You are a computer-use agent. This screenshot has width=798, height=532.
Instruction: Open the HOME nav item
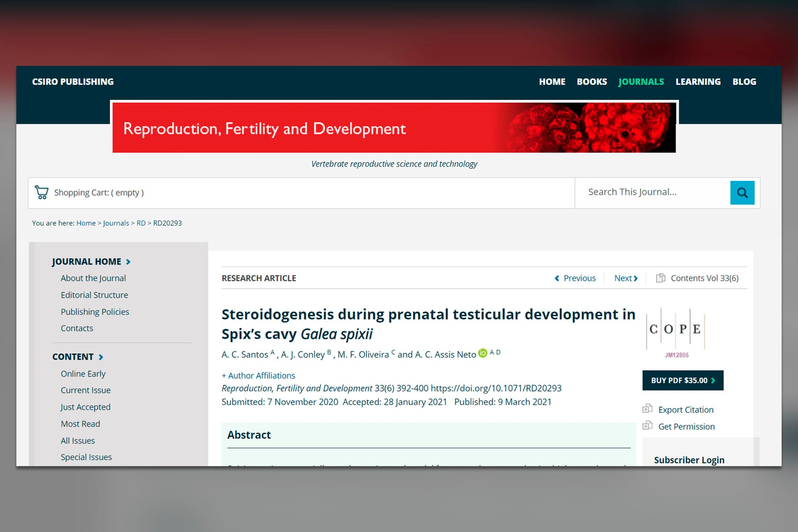pyautogui.click(x=552, y=82)
